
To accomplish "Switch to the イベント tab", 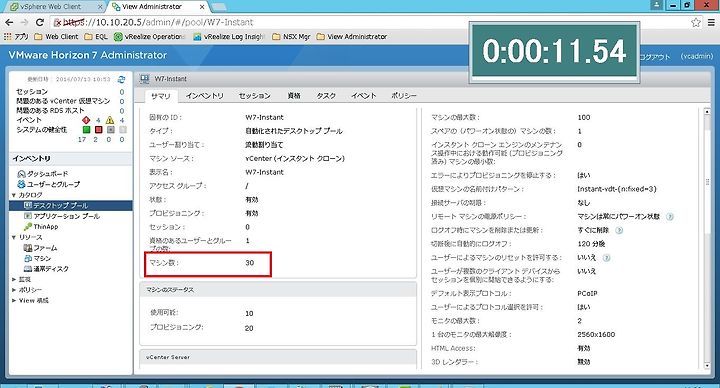I will click(364, 96).
